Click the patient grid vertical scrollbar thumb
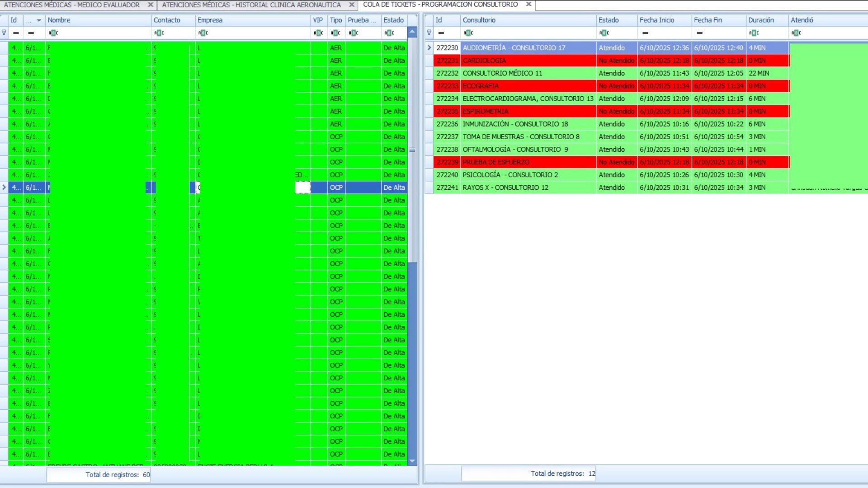The height and width of the screenshot is (488, 868). pyautogui.click(x=412, y=150)
